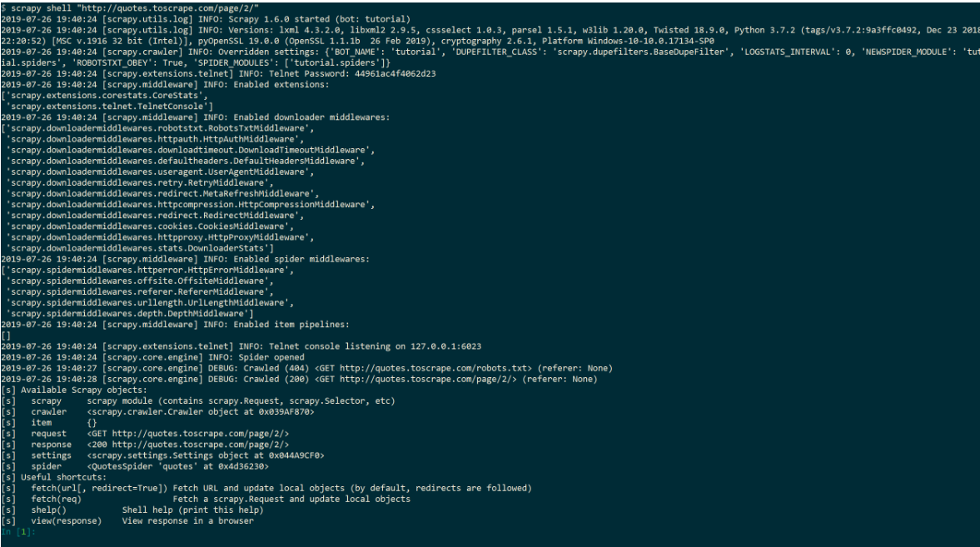Viewport: 980px width, 547px height.
Task: Click the Telnet Password value 44961ac4f4062d23
Action: (x=395, y=74)
